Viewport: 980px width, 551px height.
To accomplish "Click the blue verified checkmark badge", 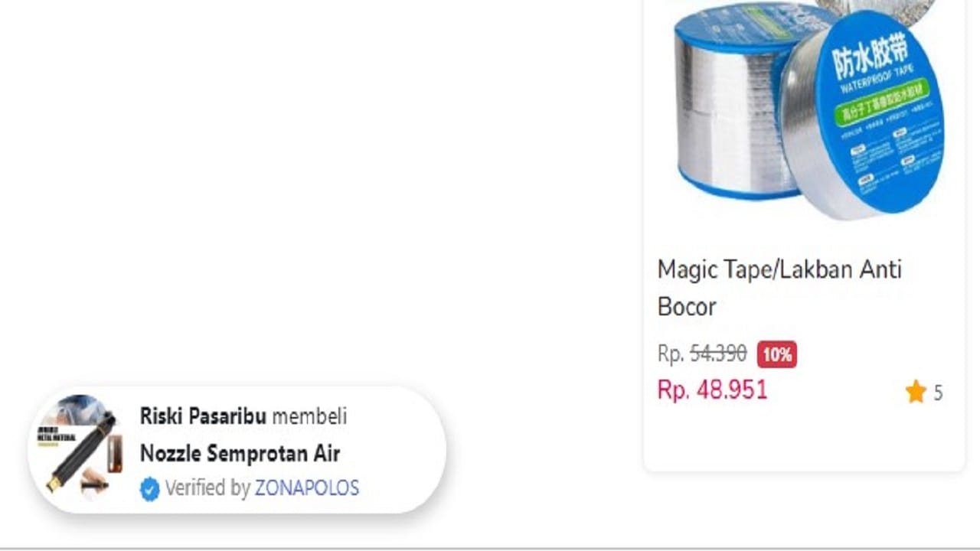I will [x=150, y=489].
